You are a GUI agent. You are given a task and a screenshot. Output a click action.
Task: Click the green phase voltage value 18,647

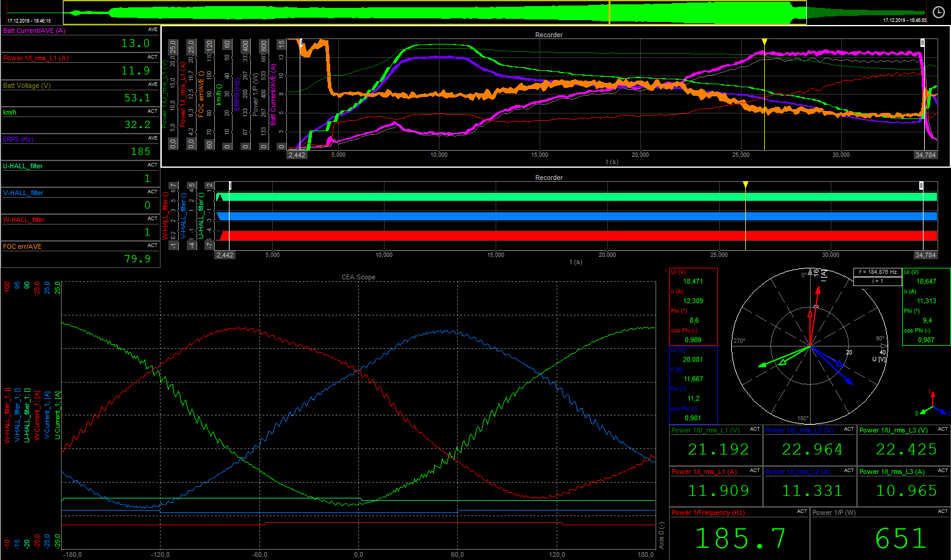click(x=926, y=282)
